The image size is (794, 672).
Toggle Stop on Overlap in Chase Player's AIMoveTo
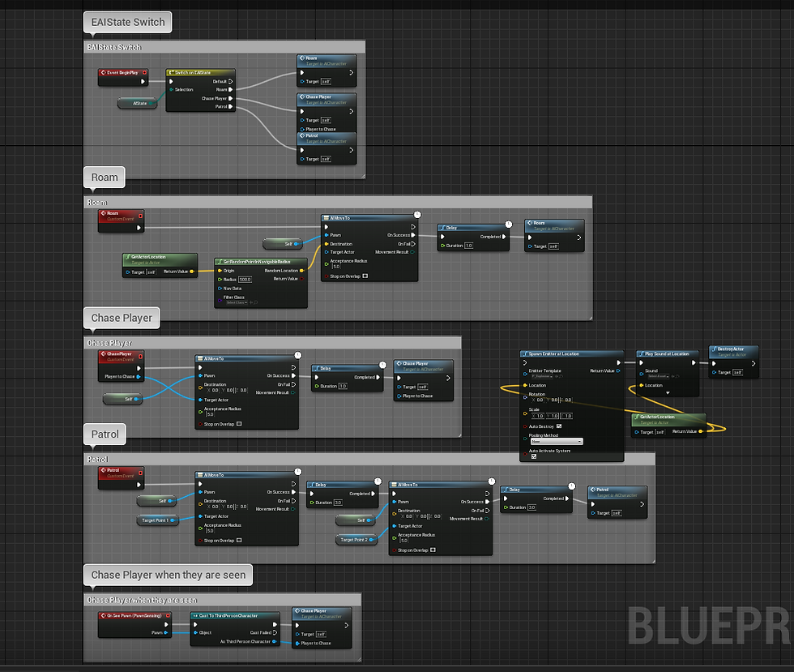[239, 424]
